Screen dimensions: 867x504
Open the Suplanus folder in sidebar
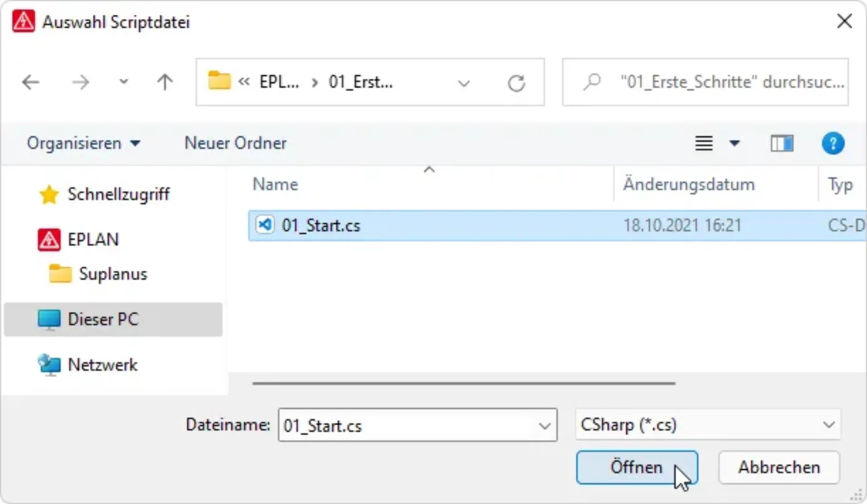[x=113, y=274]
